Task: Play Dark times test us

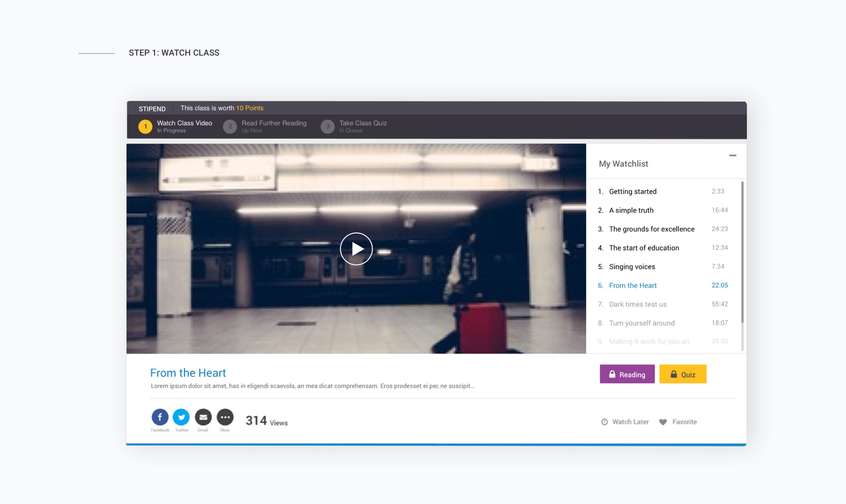Action: click(663, 304)
